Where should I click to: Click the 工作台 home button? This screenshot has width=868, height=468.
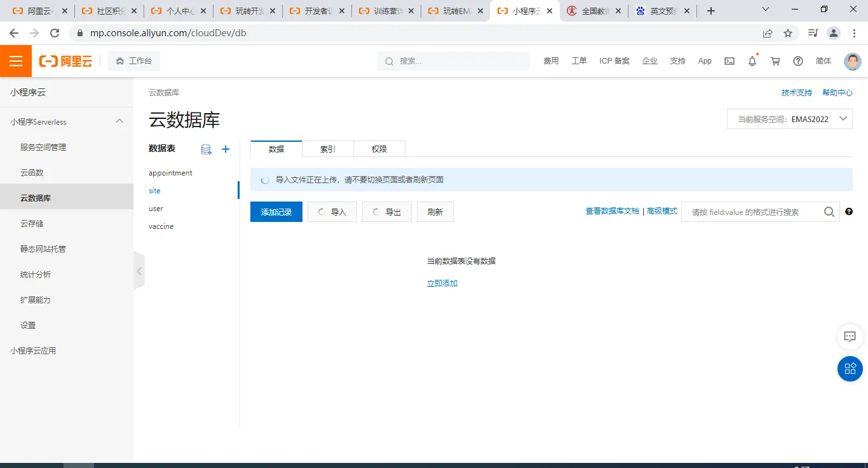(134, 61)
